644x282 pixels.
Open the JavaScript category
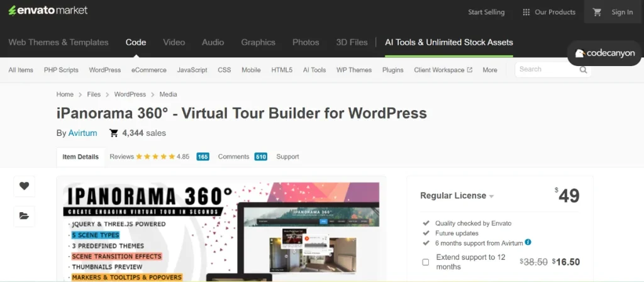192,70
